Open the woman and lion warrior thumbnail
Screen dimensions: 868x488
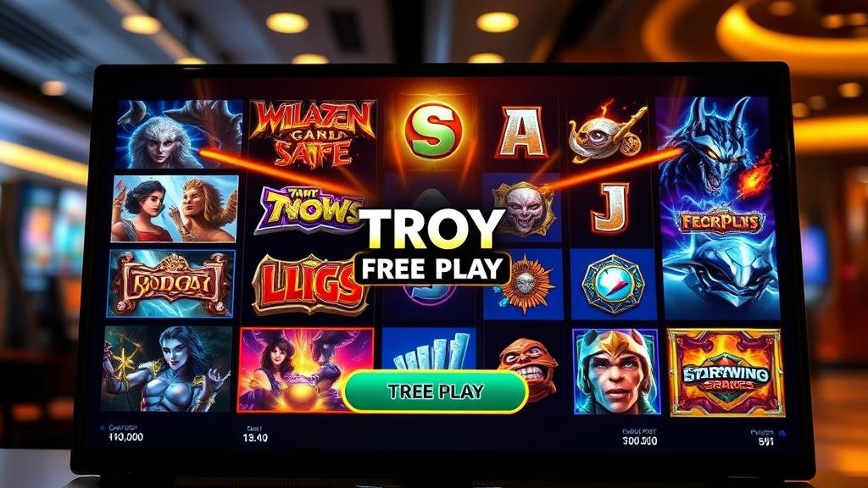tap(175, 208)
